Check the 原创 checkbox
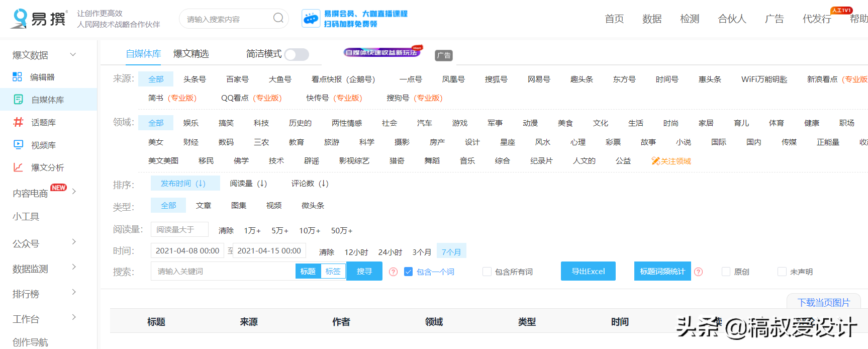Viewport: 868px width, 349px height. (x=726, y=272)
